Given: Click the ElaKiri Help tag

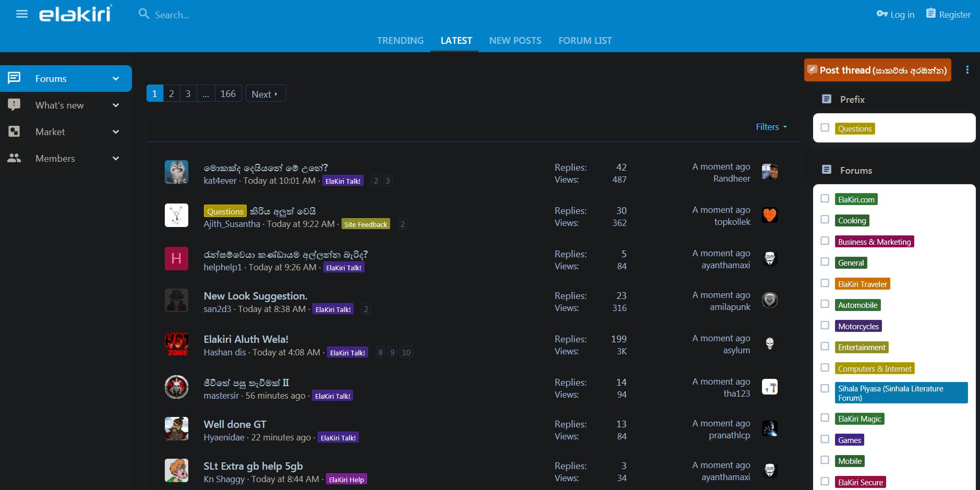Looking at the screenshot, I should click(346, 480).
